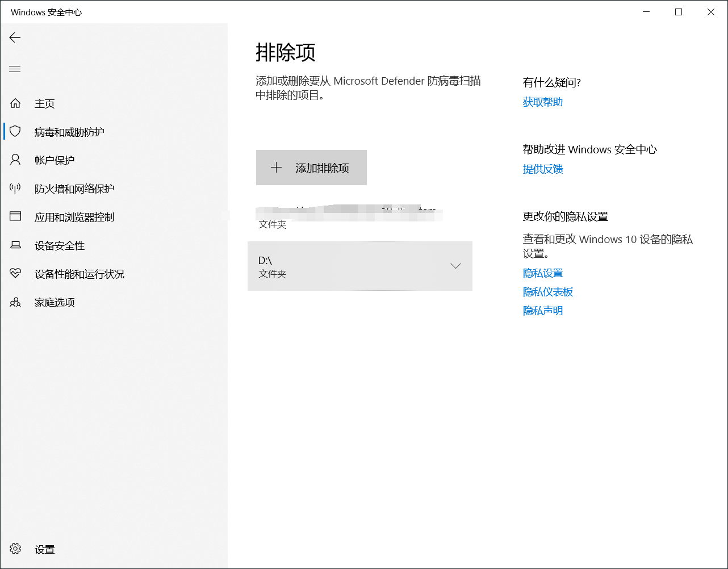Click the gear icon for 设置
The width and height of the screenshot is (728, 569).
(x=15, y=549)
